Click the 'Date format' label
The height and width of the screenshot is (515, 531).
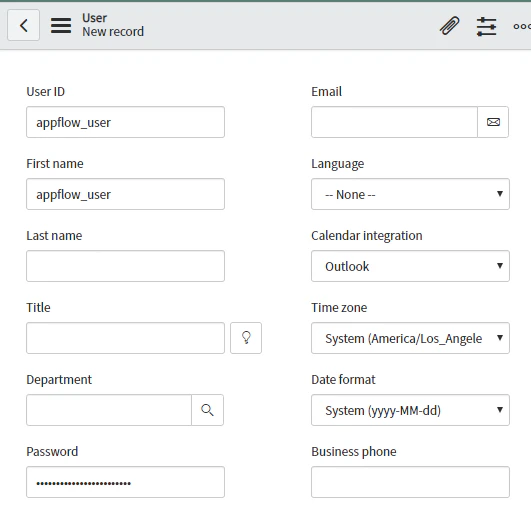coord(343,380)
